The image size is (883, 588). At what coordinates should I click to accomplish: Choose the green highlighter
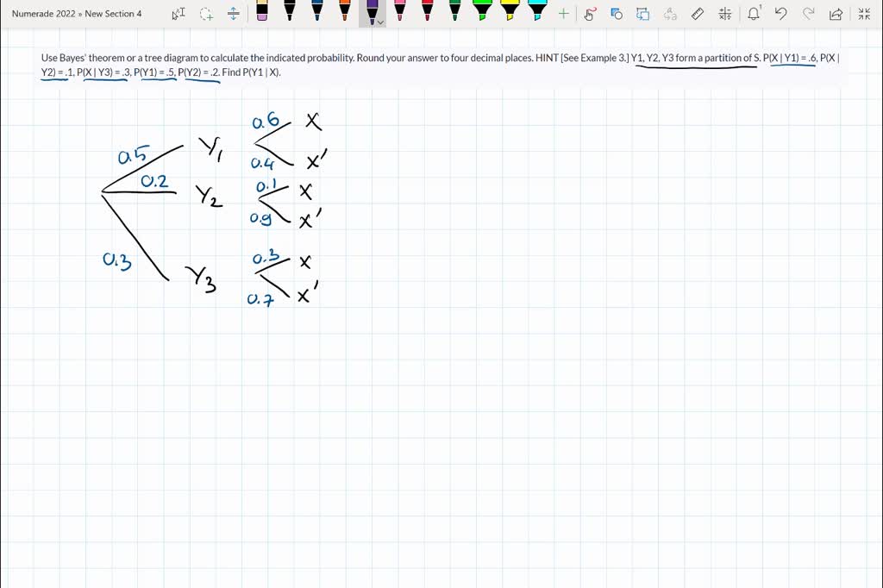[482, 13]
